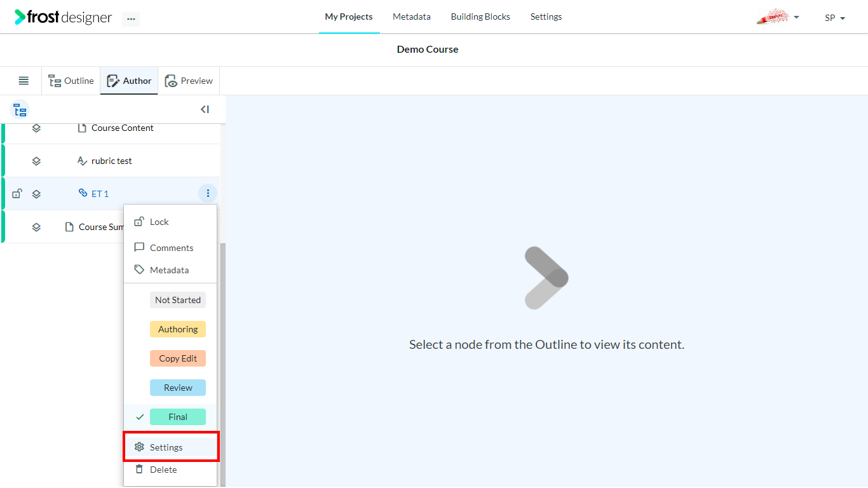Click the page icon beside Course Summary
868x488 pixels.
tap(70, 227)
